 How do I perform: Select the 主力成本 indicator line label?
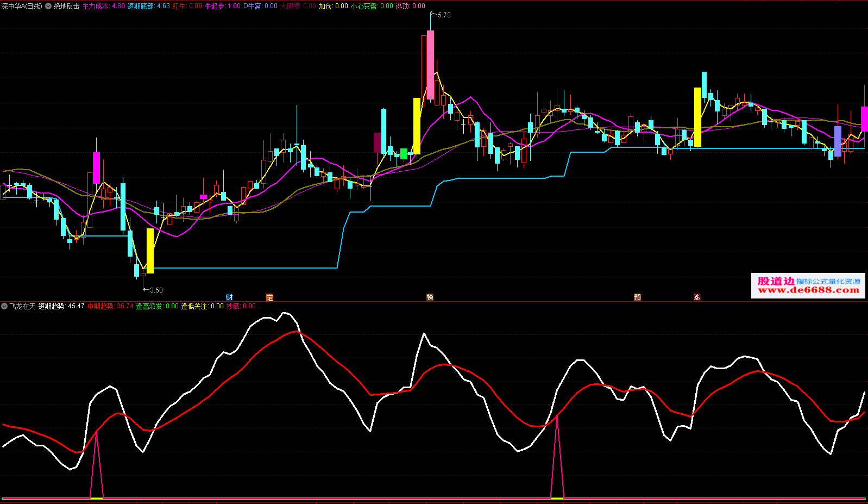pyautogui.click(x=96, y=6)
